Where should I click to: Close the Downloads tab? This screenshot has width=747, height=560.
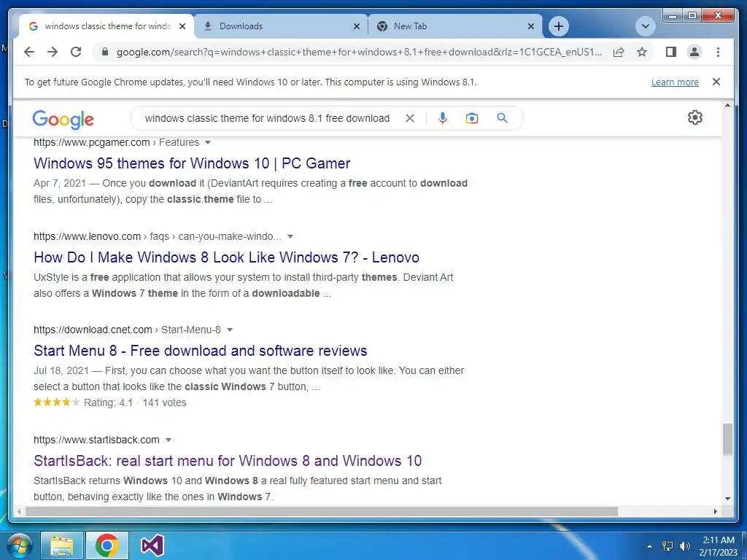click(x=356, y=27)
